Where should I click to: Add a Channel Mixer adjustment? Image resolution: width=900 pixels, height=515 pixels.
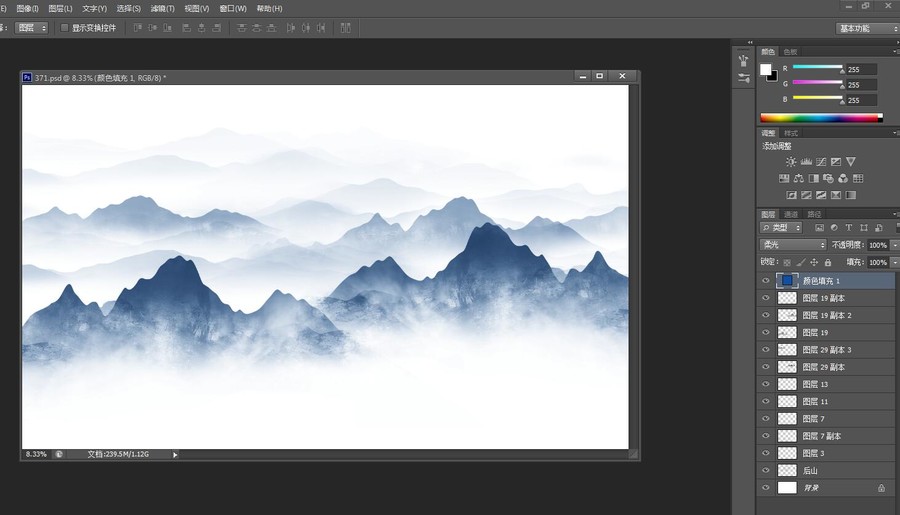[843, 179]
